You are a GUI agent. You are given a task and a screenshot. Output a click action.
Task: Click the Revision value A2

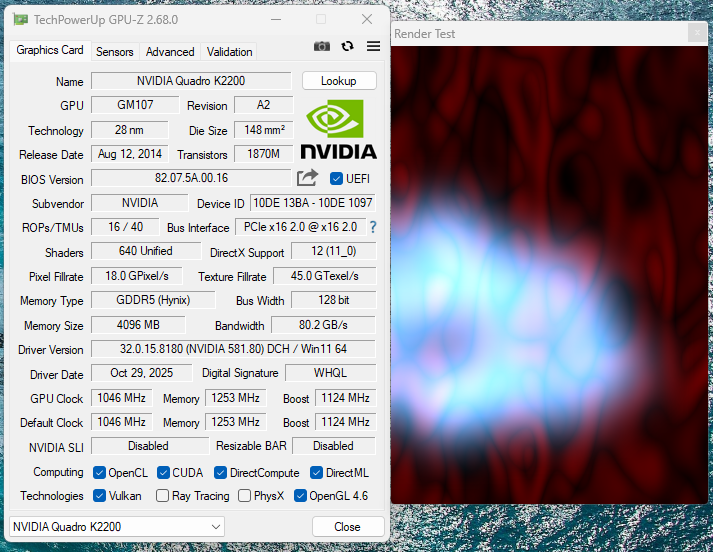coord(263,105)
